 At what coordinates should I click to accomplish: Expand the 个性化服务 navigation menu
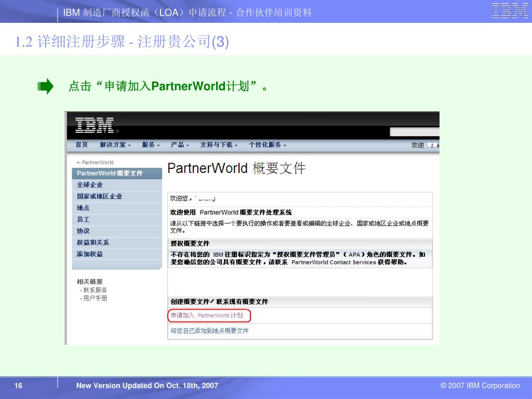click(x=268, y=145)
